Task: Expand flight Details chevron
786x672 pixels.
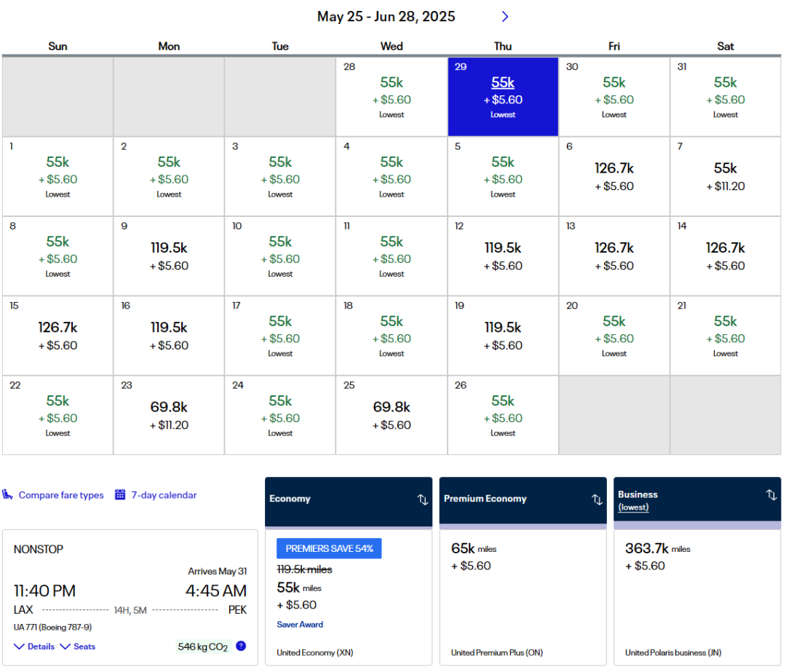Action: 20,647
